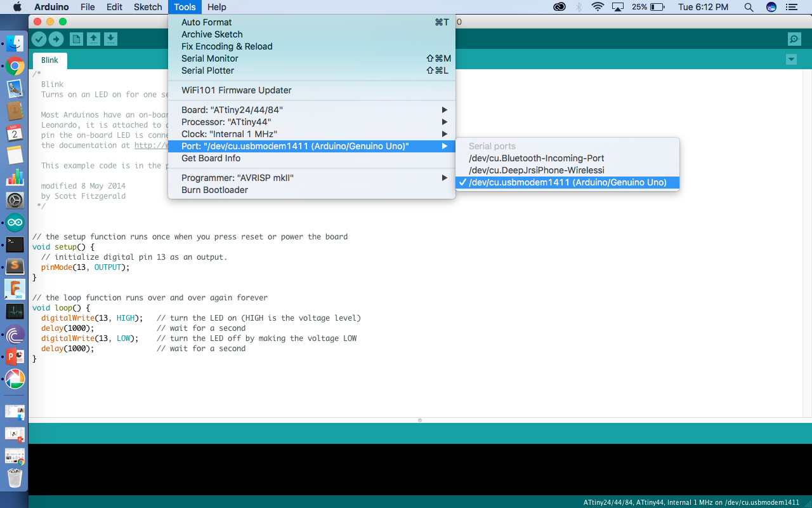Open Serial Plotter from Tools menu

[311, 70]
